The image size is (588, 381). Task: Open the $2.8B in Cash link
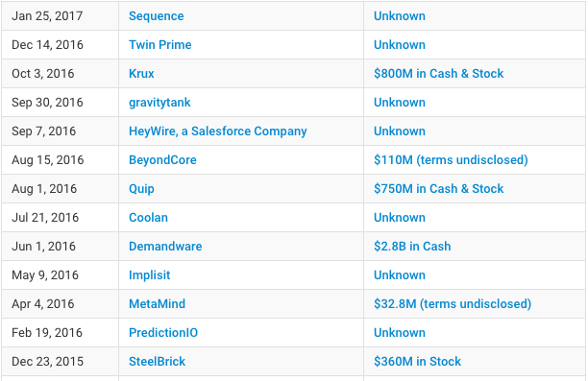click(x=412, y=246)
